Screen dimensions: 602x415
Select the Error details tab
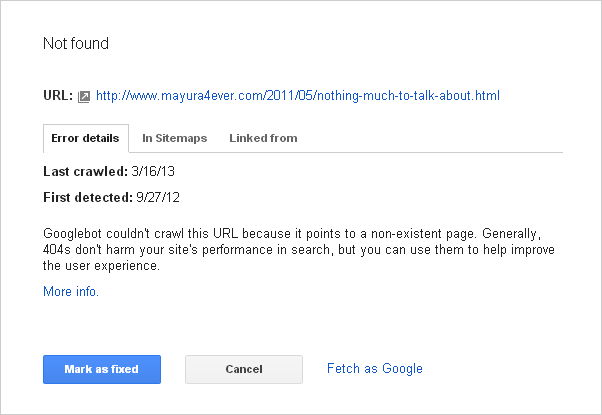tap(85, 138)
